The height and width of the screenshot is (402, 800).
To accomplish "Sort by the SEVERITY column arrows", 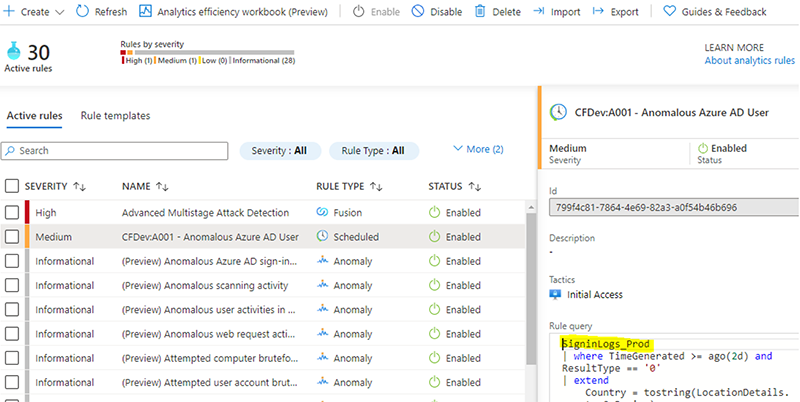I will (79, 187).
